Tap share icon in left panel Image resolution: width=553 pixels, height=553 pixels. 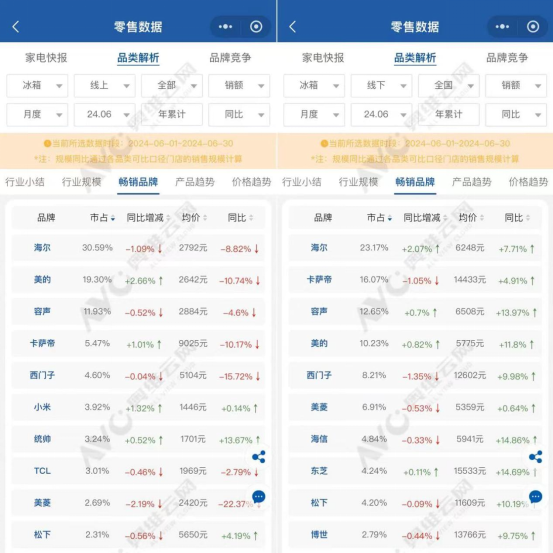[x=259, y=457]
